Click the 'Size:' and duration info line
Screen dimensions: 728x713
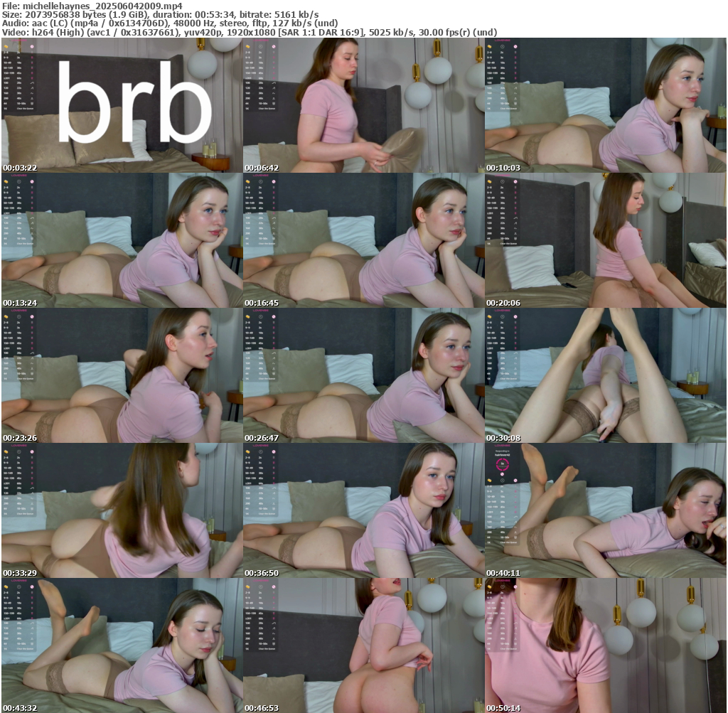[x=160, y=14]
